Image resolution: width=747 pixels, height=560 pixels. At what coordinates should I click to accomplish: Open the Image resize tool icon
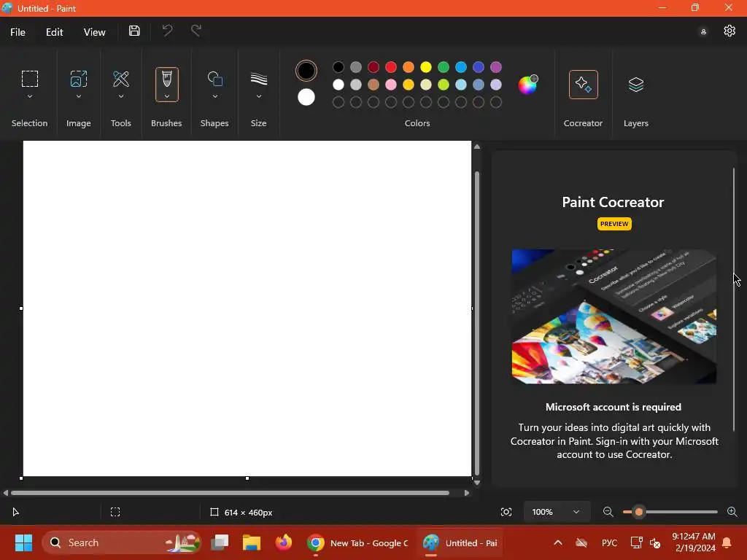coord(79,79)
